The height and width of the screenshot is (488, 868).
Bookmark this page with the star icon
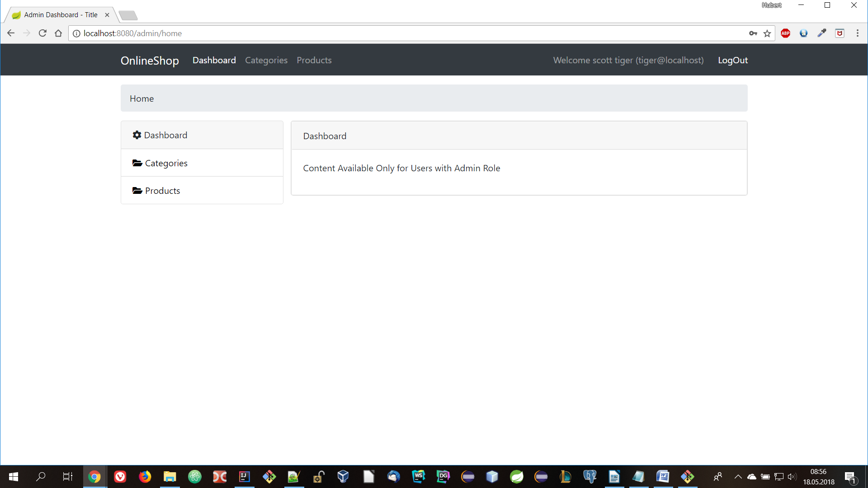(x=767, y=33)
